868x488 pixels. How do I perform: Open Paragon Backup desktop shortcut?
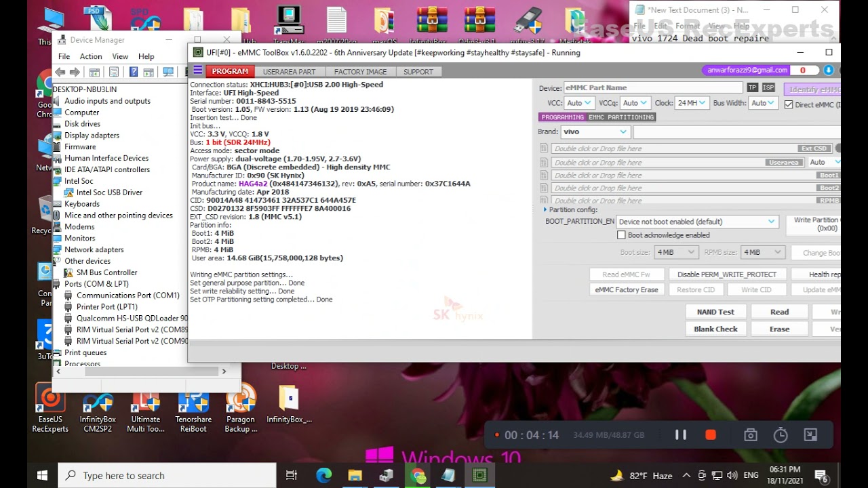(241, 407)
